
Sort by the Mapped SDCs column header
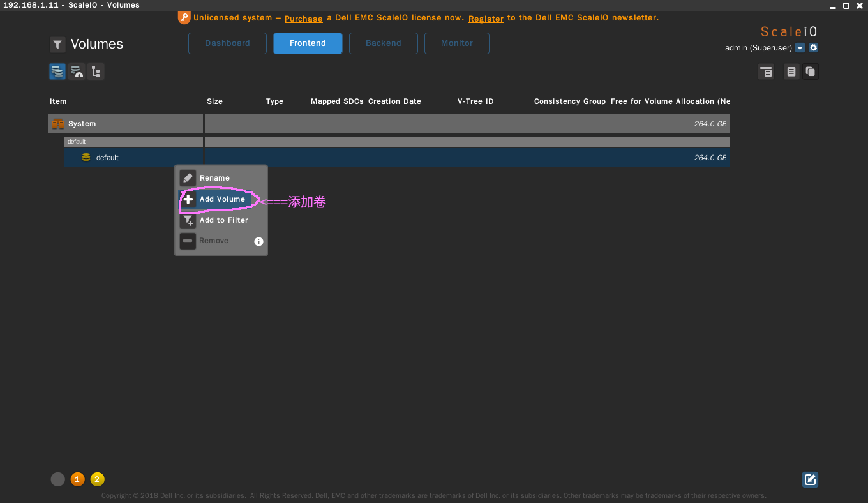pyautogui.click(x=337, y=101)
